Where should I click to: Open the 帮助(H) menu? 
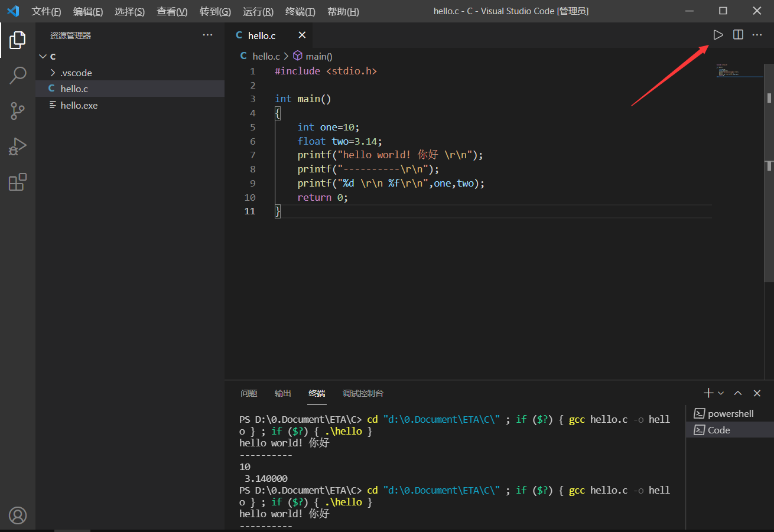click(343, 12)
